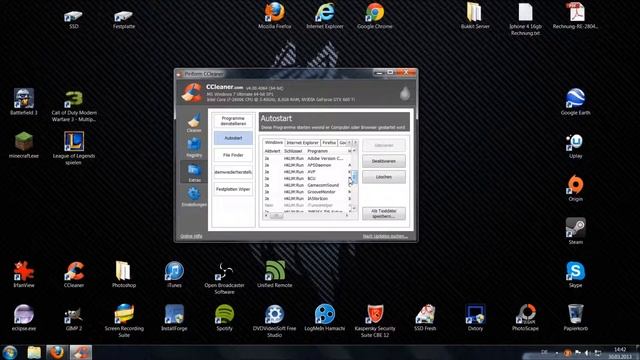The width and height of the screenshot is (640, 360).
Task: Select the GamecomSound autostart row
Action: pyautogui.click(x=307, y=185)
